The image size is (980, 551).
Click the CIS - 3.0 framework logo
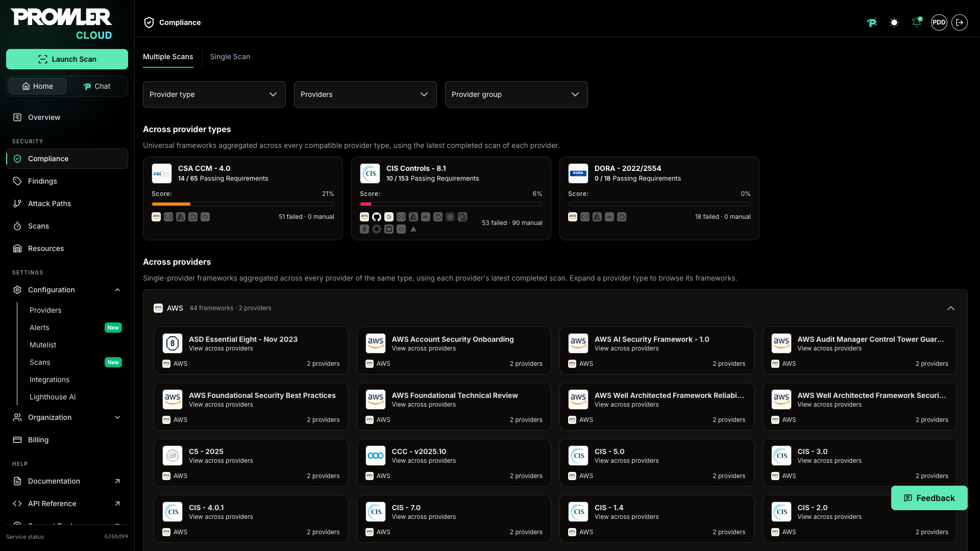pos(781,456)
